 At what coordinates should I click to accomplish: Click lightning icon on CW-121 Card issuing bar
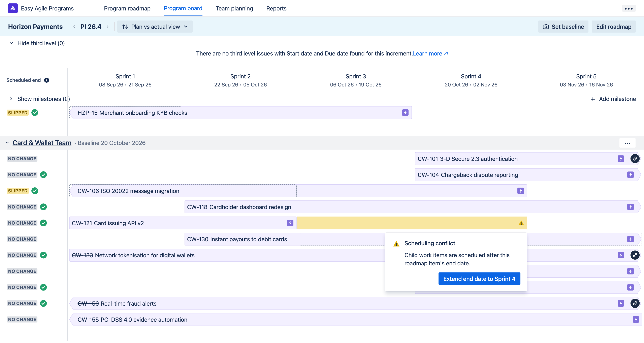(x=290, y=223)
